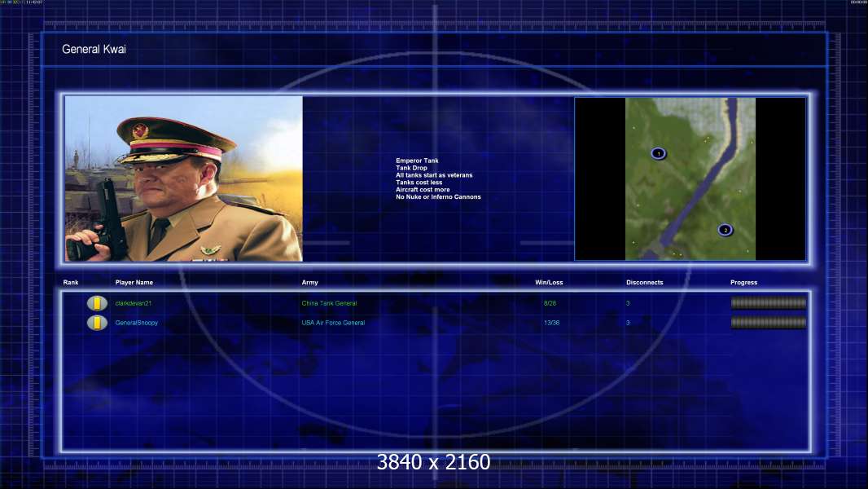Click the General Kwai title heading
This screenshot has width=868, height=489.
[94, 49]
